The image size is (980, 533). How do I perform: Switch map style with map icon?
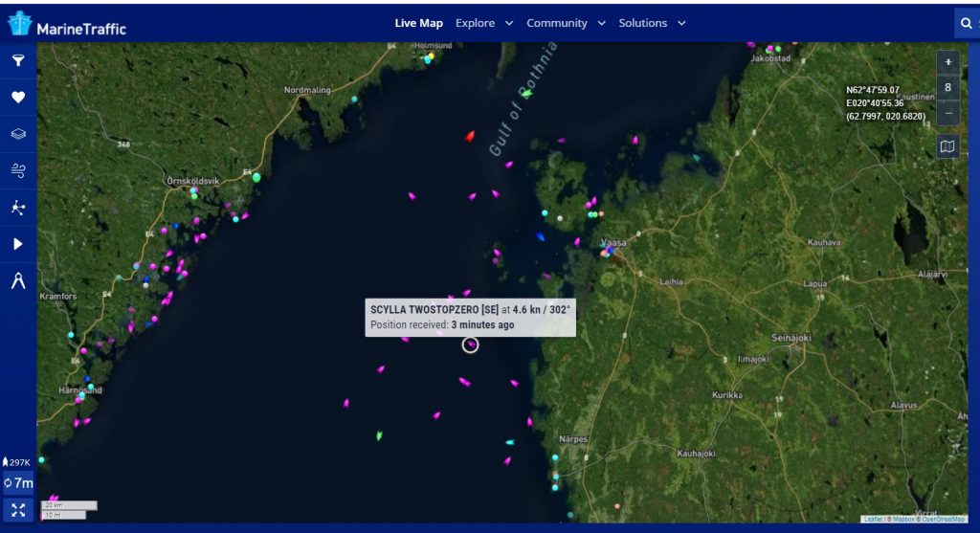coord(947,146)
